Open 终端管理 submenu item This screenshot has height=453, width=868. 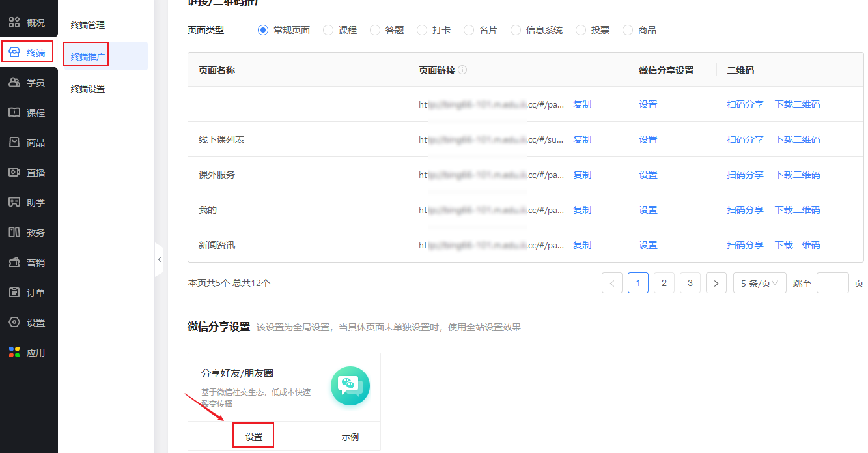click(88, 25)
